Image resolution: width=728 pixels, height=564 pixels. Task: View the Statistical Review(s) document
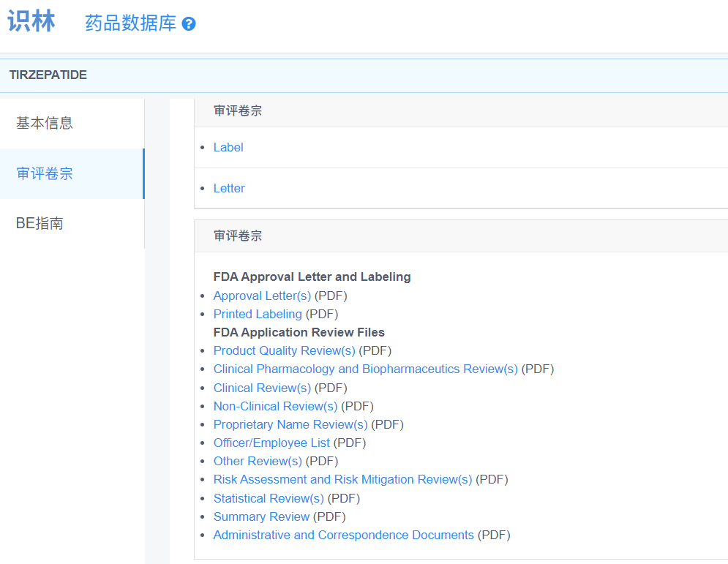tap(269, 498)
